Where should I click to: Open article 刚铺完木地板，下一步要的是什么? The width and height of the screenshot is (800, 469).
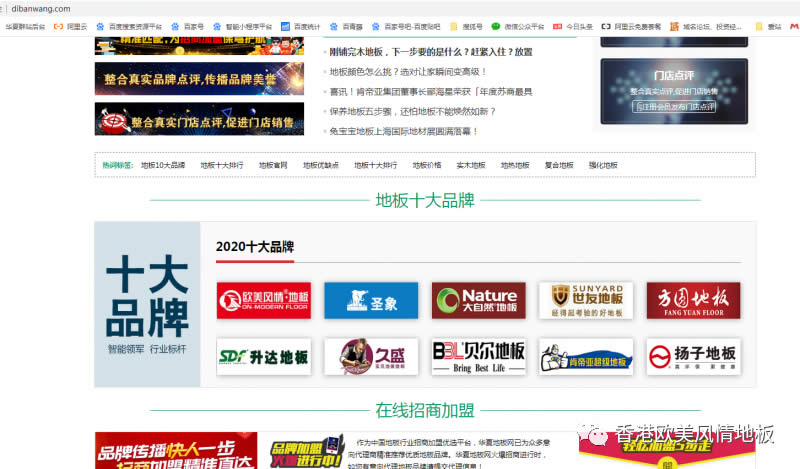click(x=431, y=52)
